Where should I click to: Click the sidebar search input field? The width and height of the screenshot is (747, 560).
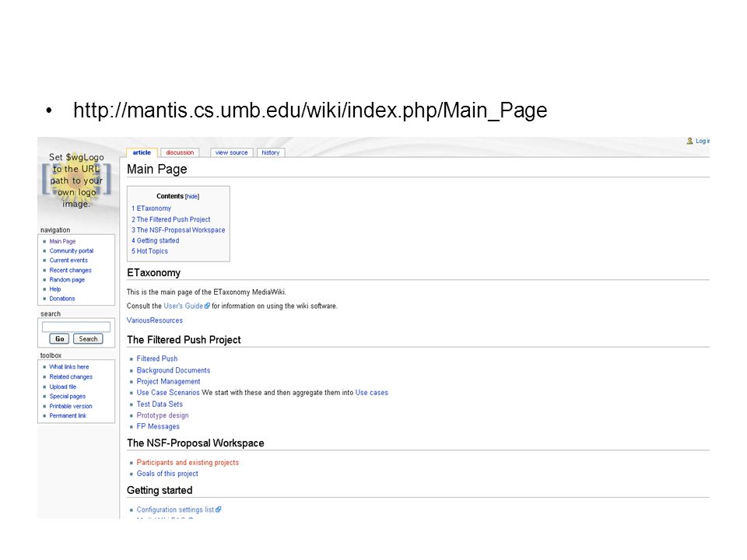pyautogui.click(x=76, y=327)
